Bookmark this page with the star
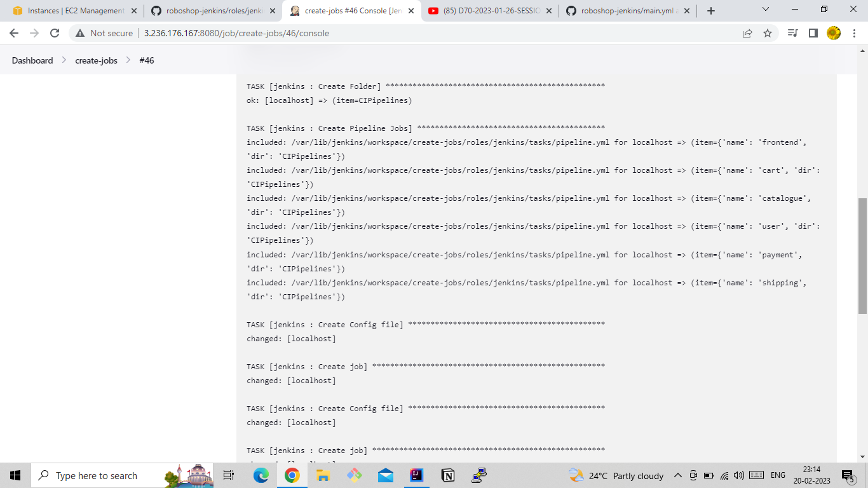The height and width of the screenshot is (488, 868). click(x=768, y=33)
